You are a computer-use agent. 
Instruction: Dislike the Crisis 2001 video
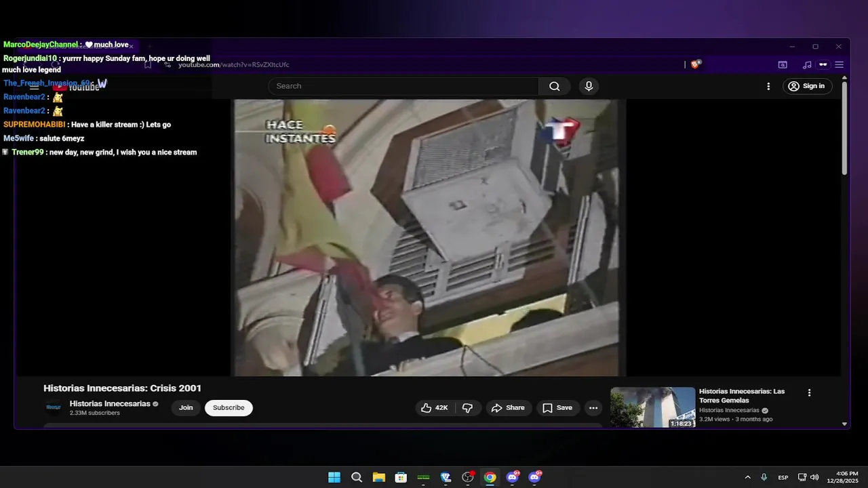point(468,408)
